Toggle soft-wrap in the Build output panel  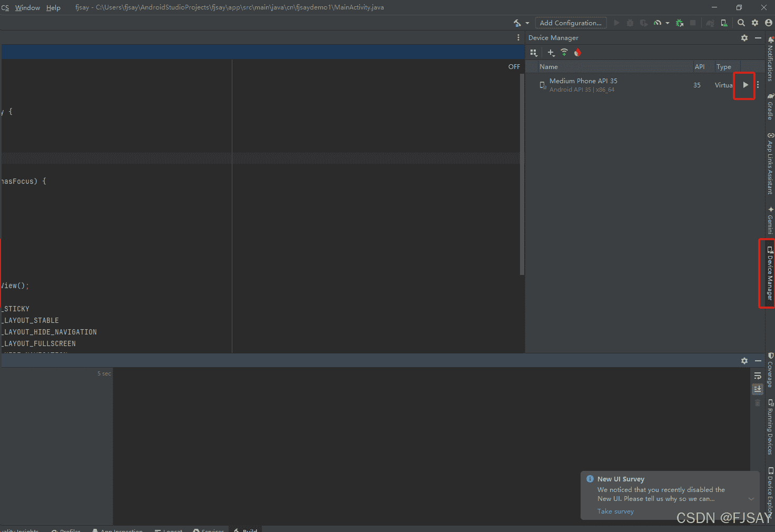tap(758, 376)
